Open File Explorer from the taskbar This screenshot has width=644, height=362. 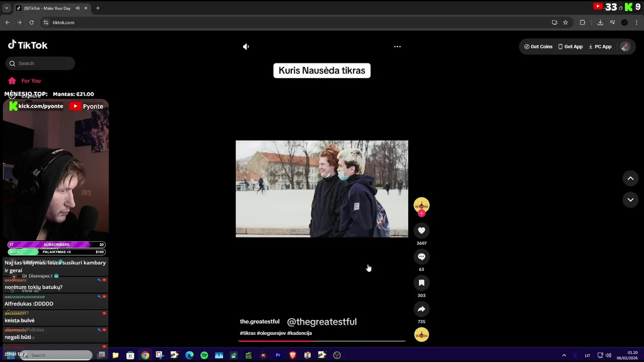pos(115,355)
